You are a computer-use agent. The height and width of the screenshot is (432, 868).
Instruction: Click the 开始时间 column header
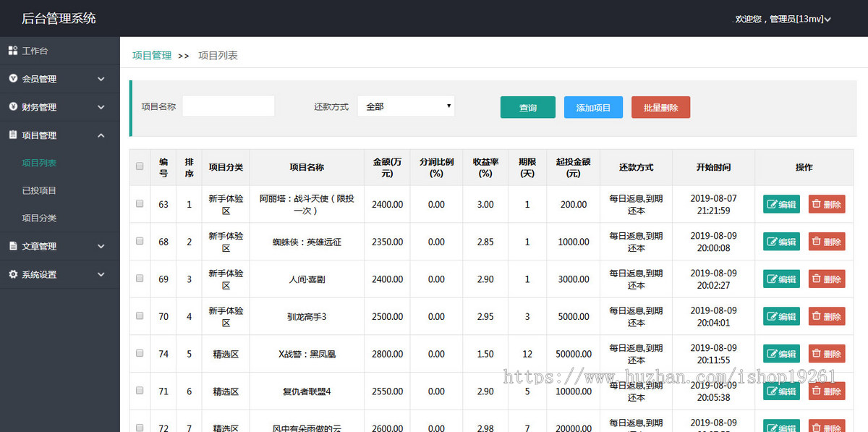pyautogui.click(x=713, y=167)
